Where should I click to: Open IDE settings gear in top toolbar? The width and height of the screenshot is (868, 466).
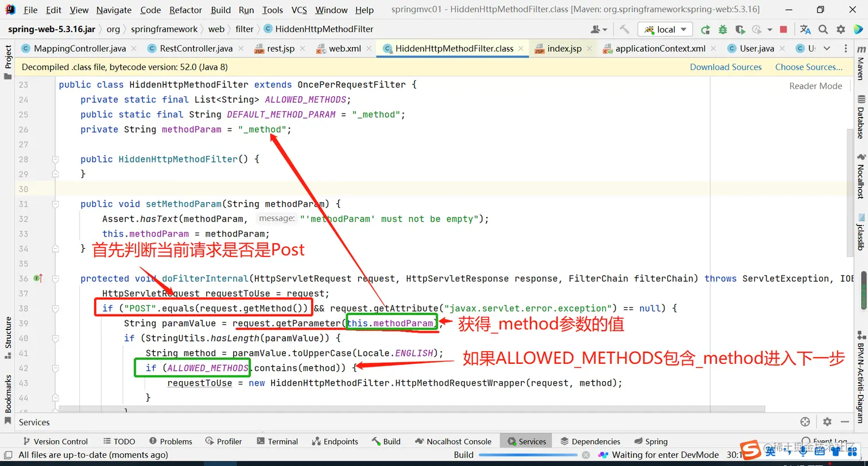pos(841,29)
